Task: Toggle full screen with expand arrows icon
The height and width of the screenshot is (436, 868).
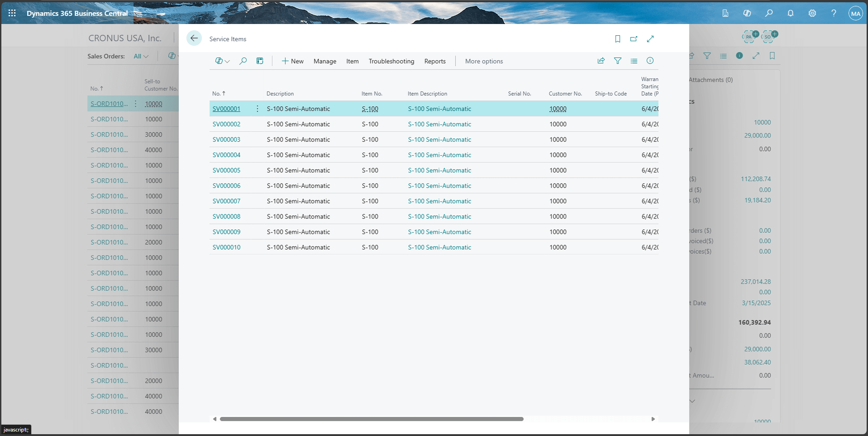Action: 650,39
